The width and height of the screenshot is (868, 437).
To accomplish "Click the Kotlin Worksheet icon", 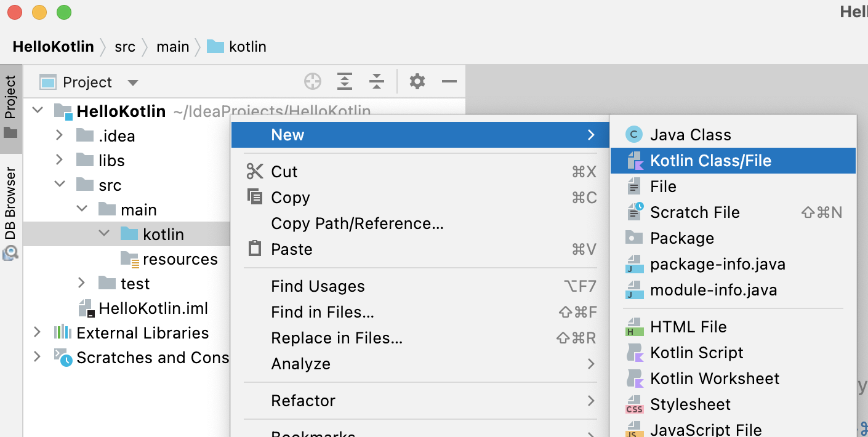I will (x=635, y=379).
